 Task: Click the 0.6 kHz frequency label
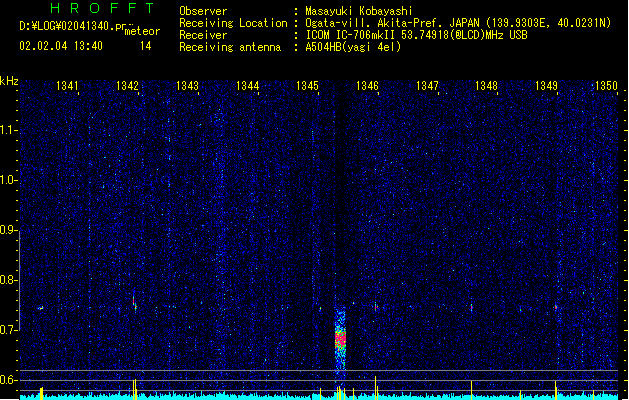tap(8, 380)
